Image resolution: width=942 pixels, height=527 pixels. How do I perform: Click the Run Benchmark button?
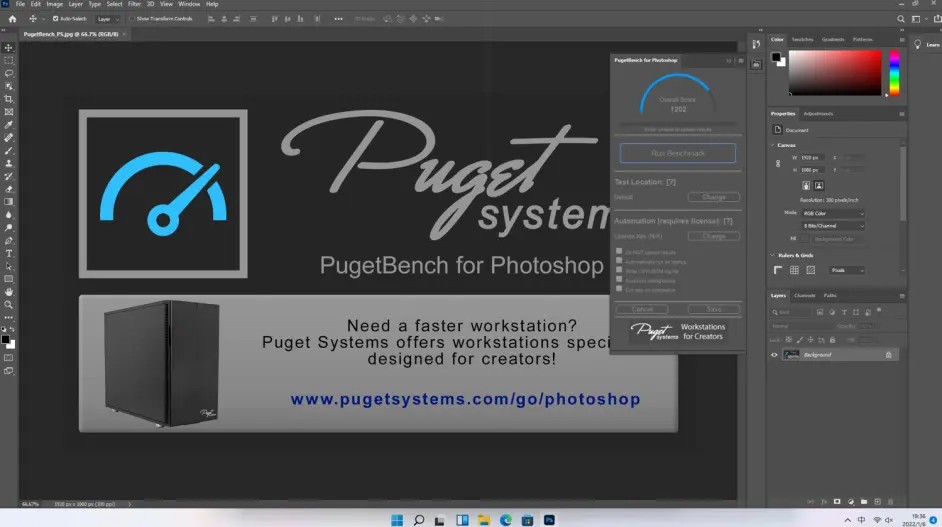tap(678, 153)
